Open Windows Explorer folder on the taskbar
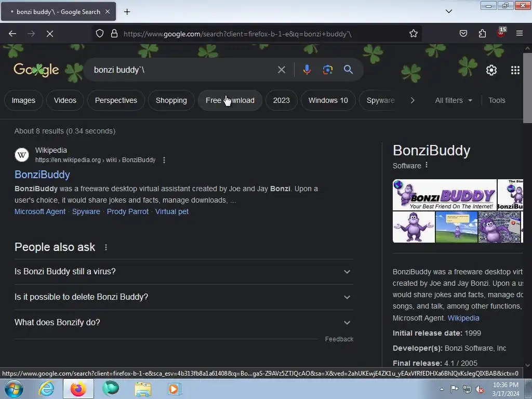The image size is (532, 399). [x=143, y=389]
